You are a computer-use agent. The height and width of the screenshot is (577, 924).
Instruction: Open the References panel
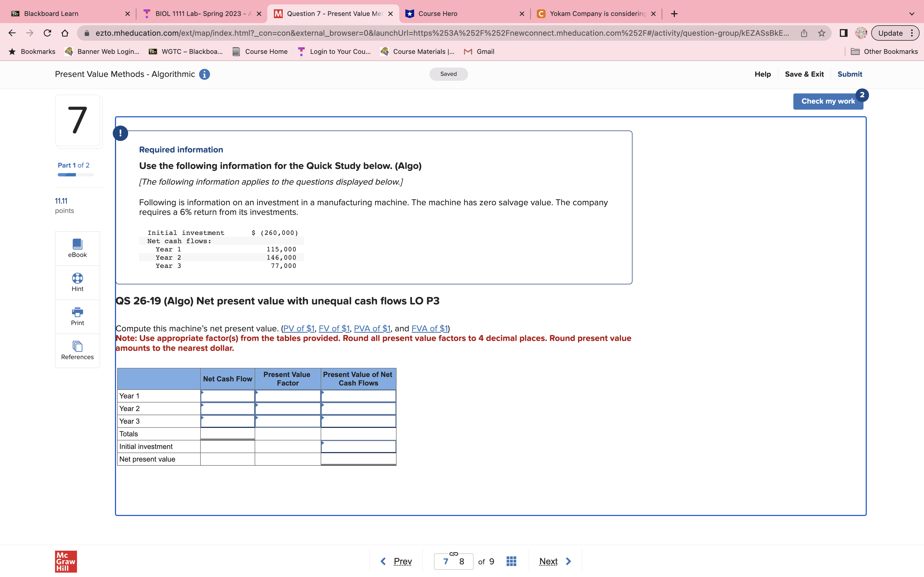click(x=77, y=350)
